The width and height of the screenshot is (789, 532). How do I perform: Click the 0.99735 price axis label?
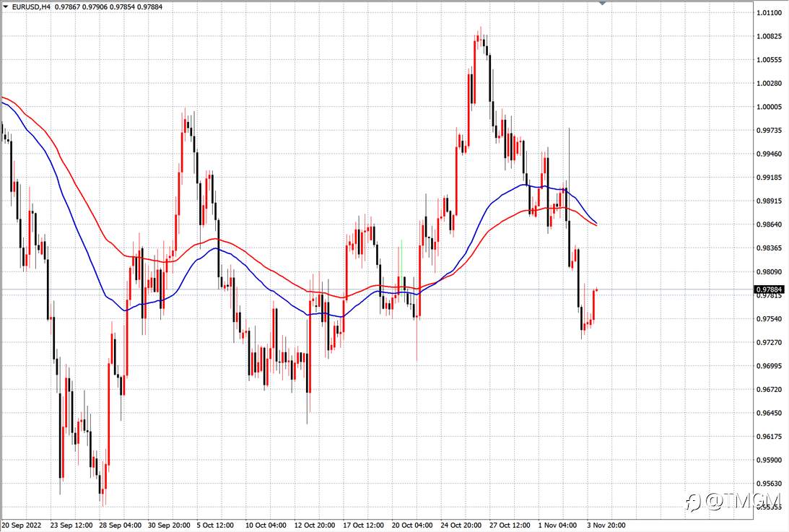(x=770, y=131)
